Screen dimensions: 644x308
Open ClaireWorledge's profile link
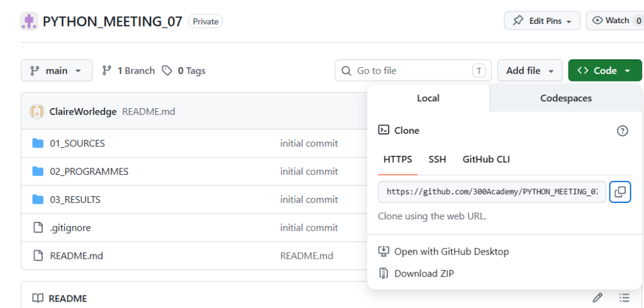pyautogui.click(x=83, y=112)
